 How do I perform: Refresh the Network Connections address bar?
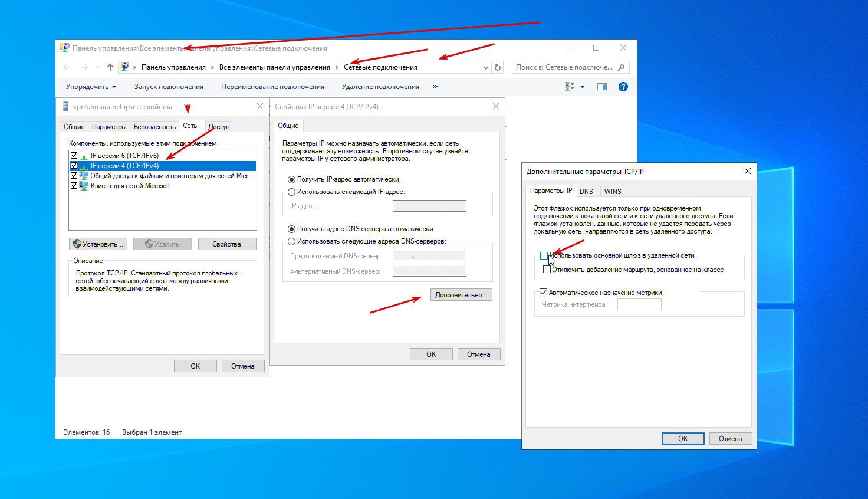tap(498, 67)
